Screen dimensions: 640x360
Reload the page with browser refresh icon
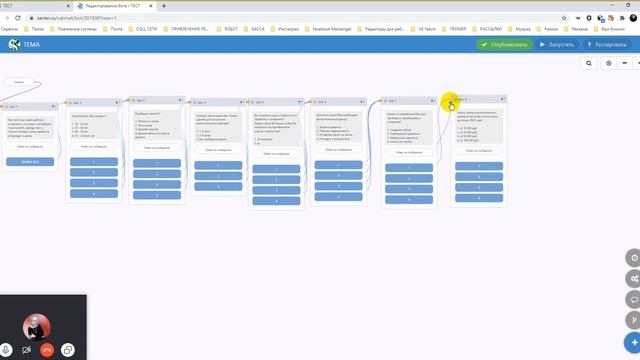(18, 18)
